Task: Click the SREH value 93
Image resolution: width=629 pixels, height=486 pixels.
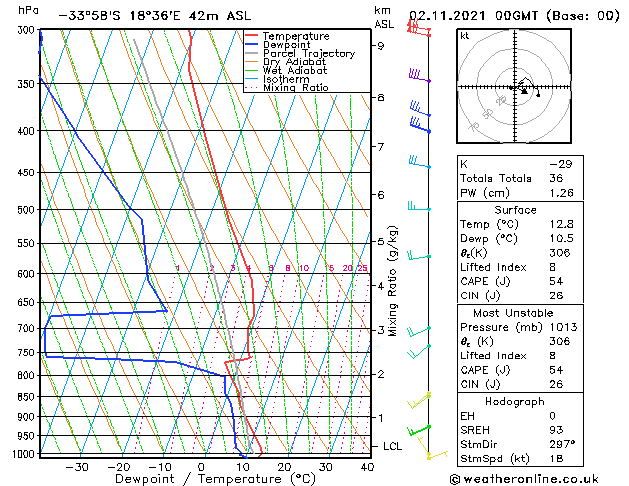Action: click(556, 430)
